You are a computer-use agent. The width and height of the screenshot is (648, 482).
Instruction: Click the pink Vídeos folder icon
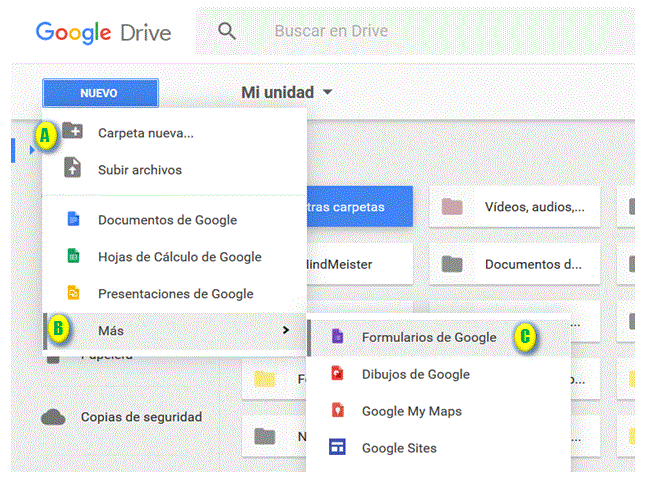point(452,206)
